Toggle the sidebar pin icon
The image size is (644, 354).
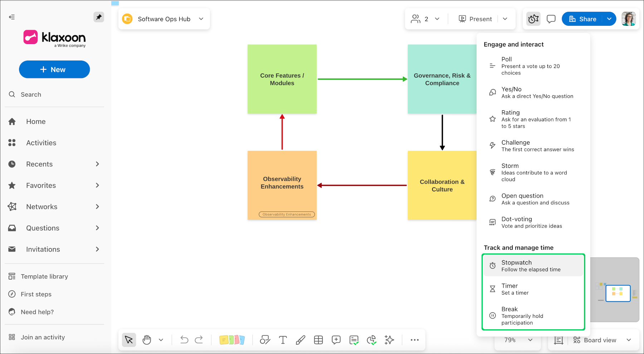tap(99, 17)
